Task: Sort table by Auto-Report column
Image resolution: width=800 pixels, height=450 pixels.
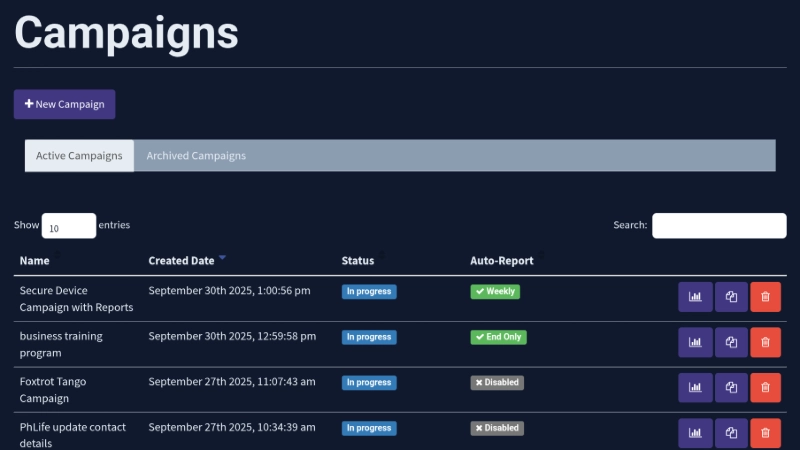Action: click(502, 261)
